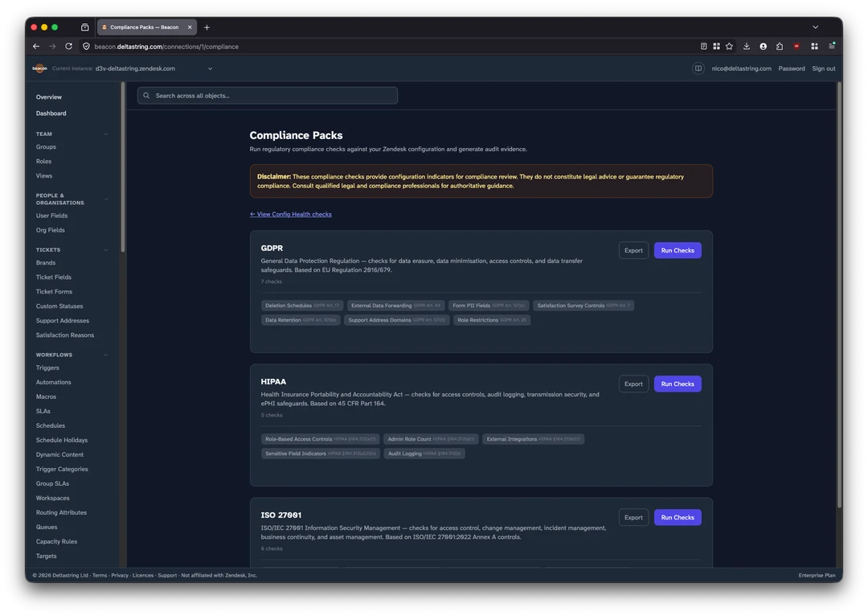Open Macros in the sidebar
868x616 pixels.
click(46, 396)
